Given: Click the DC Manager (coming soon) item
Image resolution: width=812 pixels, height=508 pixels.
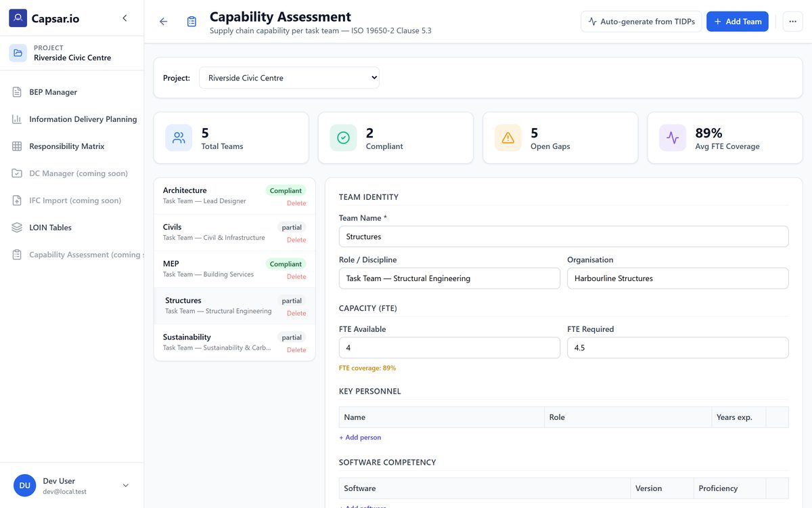Looking at the screenshot, I should [x=72, y=173].
